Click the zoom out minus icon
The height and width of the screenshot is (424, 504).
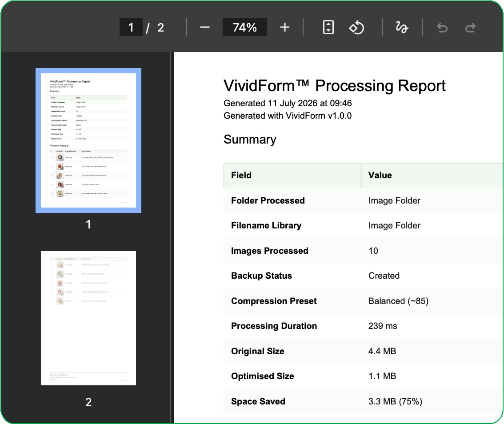pos(205,27)
